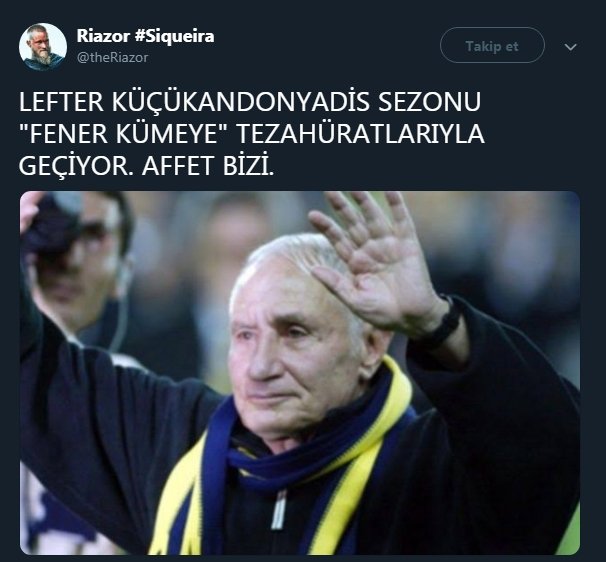Follow the account with Takip et
The height and width of the screenshot is (562, 606).
click(x=492, y=45)
